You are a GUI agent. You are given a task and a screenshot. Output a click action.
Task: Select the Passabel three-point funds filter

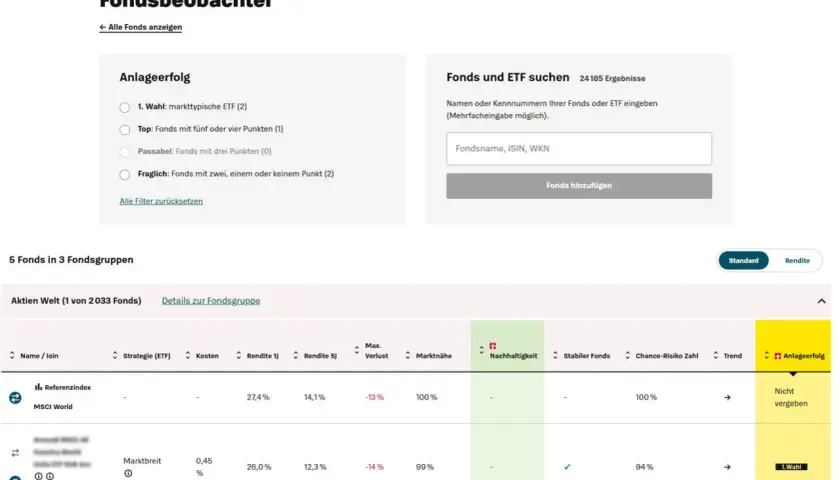point(125,152)
